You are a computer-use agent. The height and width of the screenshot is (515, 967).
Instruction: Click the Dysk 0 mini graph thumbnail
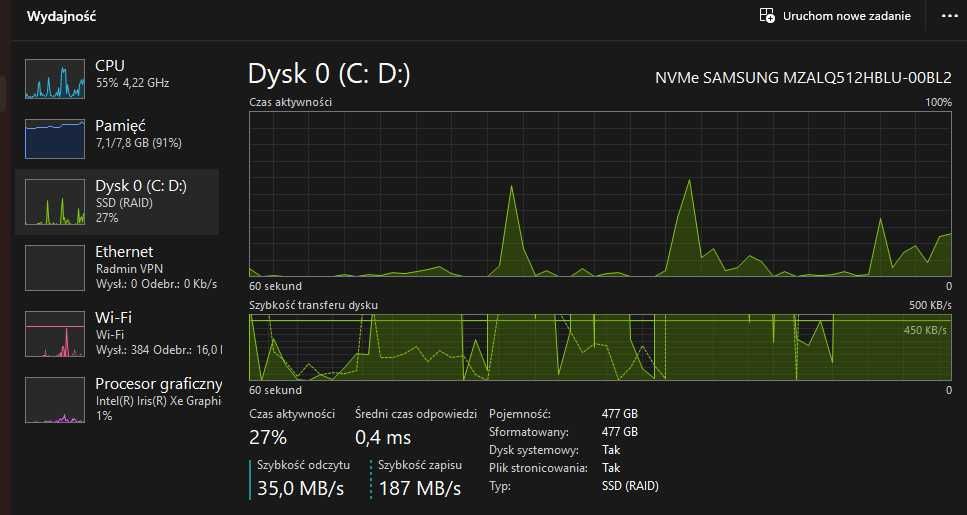[x=55, y=202]
